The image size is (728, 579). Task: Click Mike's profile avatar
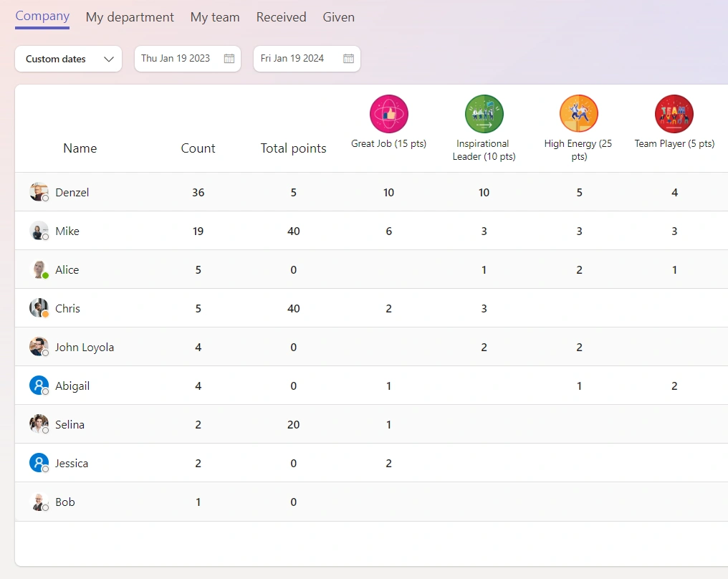coord(39,231)
